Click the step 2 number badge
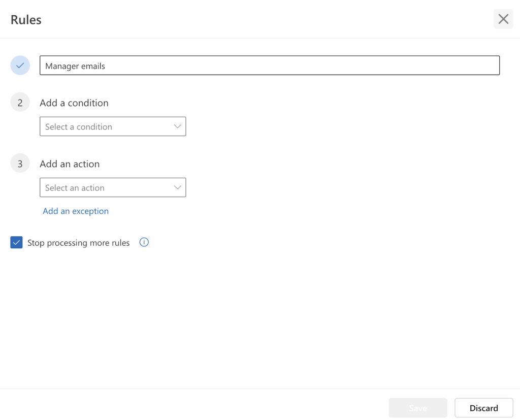Viewport: 520px width, 420px height. (x=20, y=102)
